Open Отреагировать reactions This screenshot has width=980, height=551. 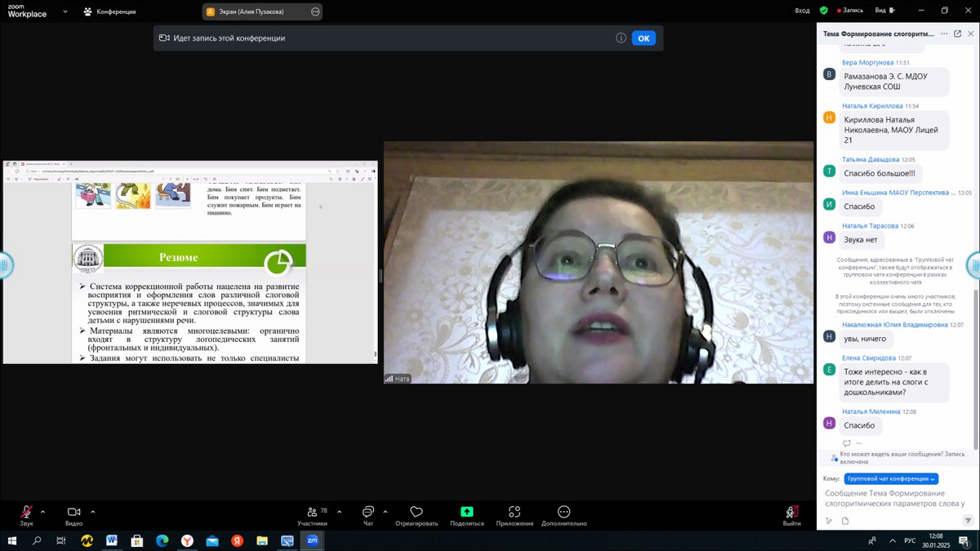click(x=416, y=515)
